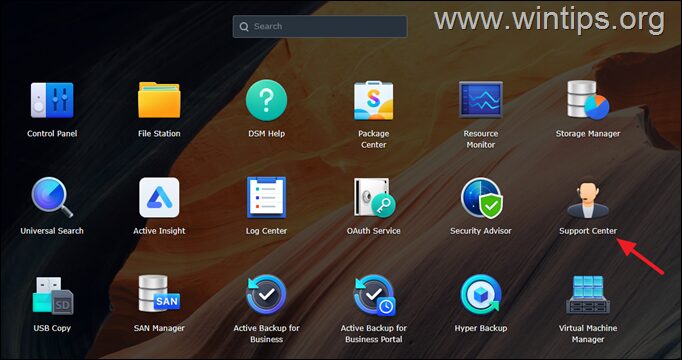Open Active Backup for Business Portal icon
Screen dimensions: 682x360
(x=374, y=295)
